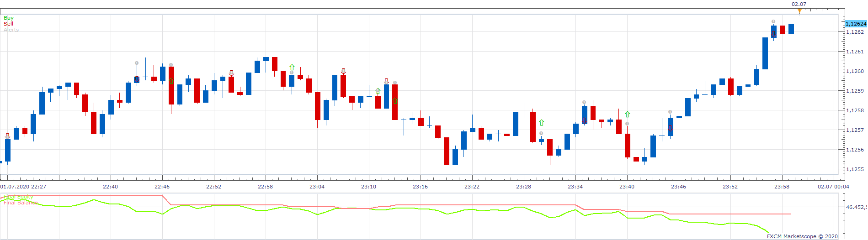Click the 1,1256 price axis label

point(855,150)
